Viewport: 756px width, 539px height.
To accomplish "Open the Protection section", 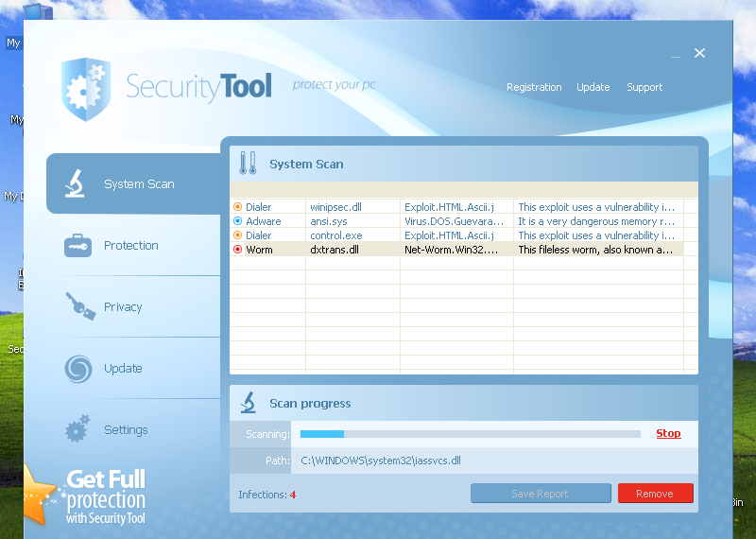I will pos(133,245).
